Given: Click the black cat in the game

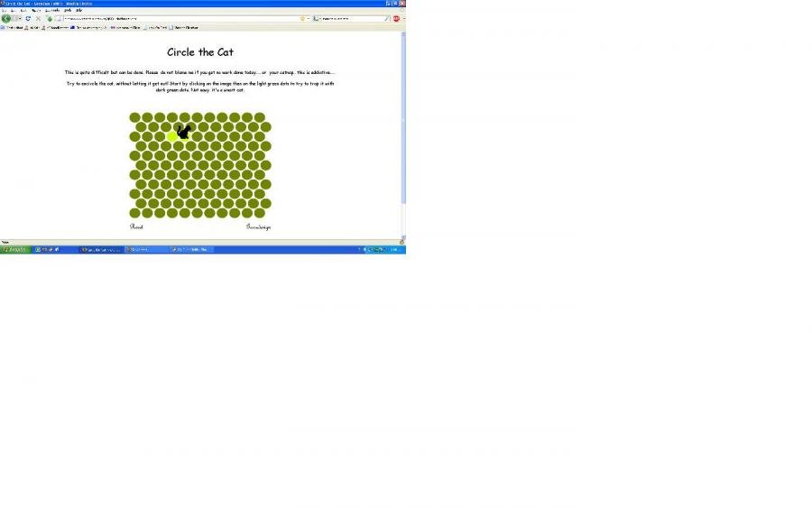Looking at the screenshot, I should (183, 133).
